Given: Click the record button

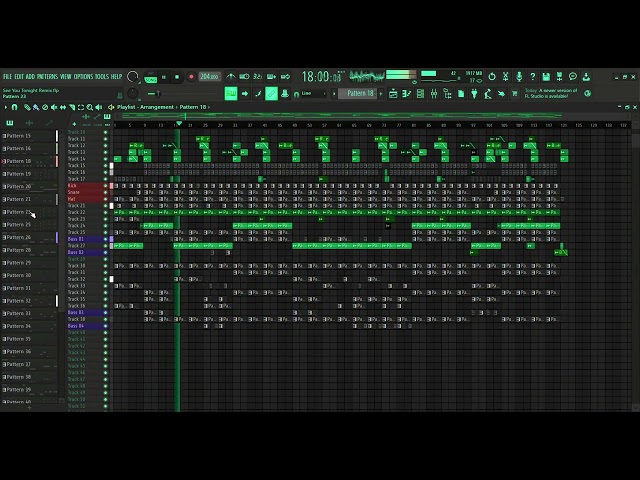Looking at the screenshot, I should 191,77.
